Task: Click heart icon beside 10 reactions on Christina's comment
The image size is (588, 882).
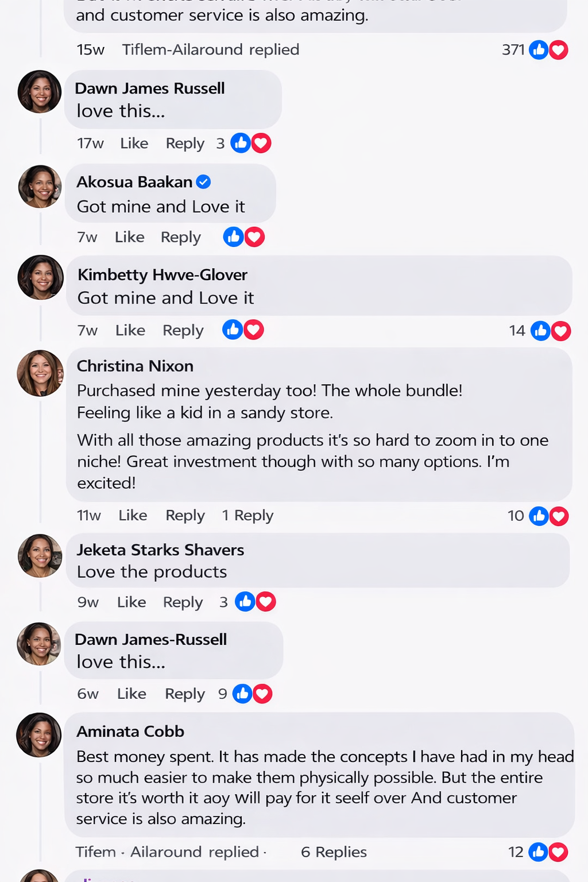Action: click(559, 516)
